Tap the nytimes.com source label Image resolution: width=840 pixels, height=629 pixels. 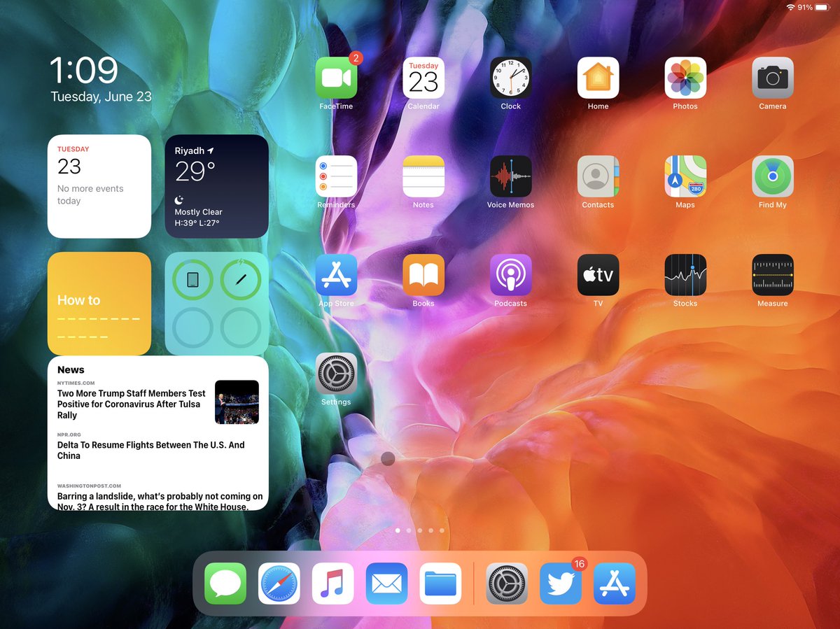coord(75,383)
